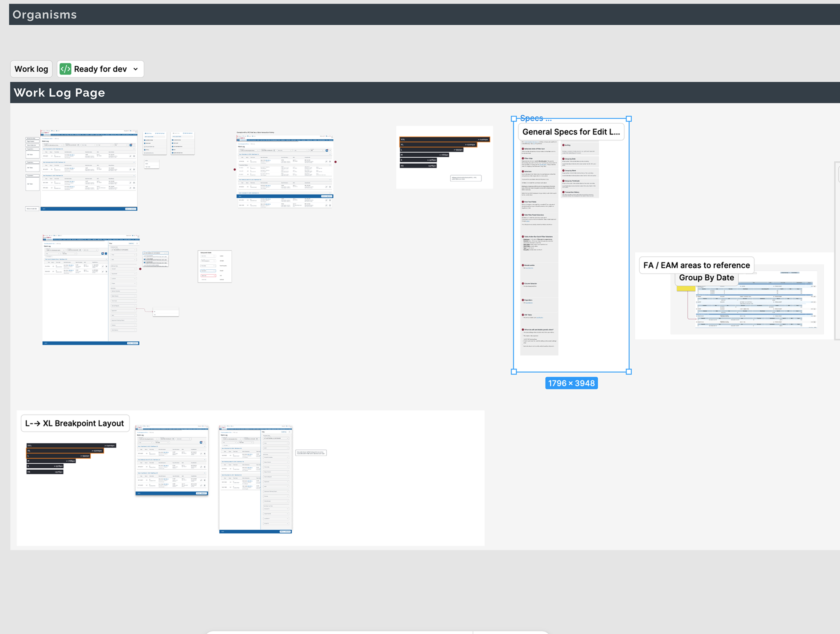Image resolution: width=840 pixels, height=634 pixels.
Task: Select the L to XL Breakpoint Layout label
Action: click(74, 423)
